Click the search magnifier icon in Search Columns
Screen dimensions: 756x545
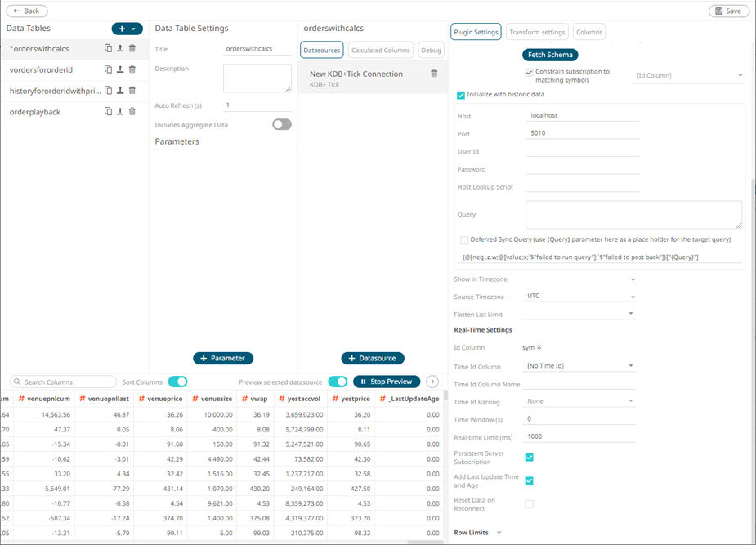(17, 382)
